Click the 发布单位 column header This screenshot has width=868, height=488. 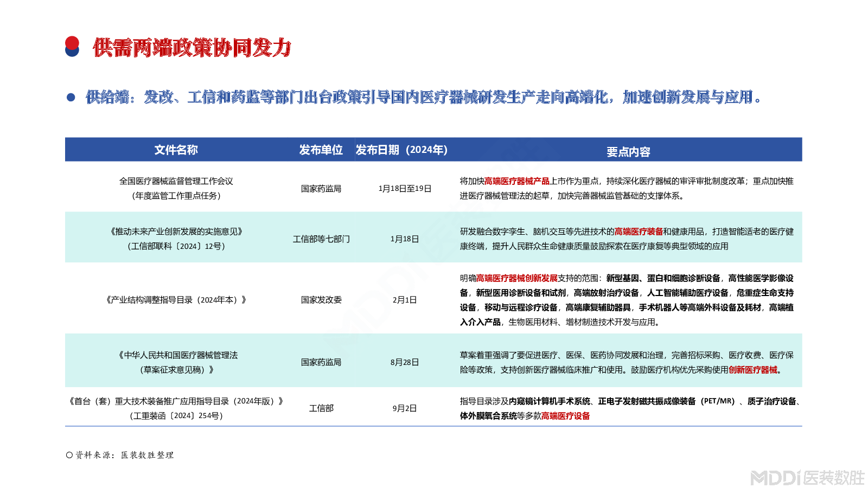coord(321,150)
